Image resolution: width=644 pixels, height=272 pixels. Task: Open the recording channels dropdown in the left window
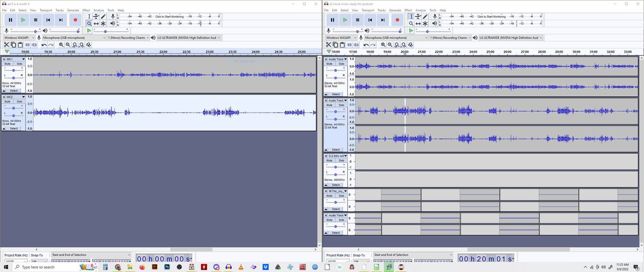pyautogui.click(x=128, y=38)
